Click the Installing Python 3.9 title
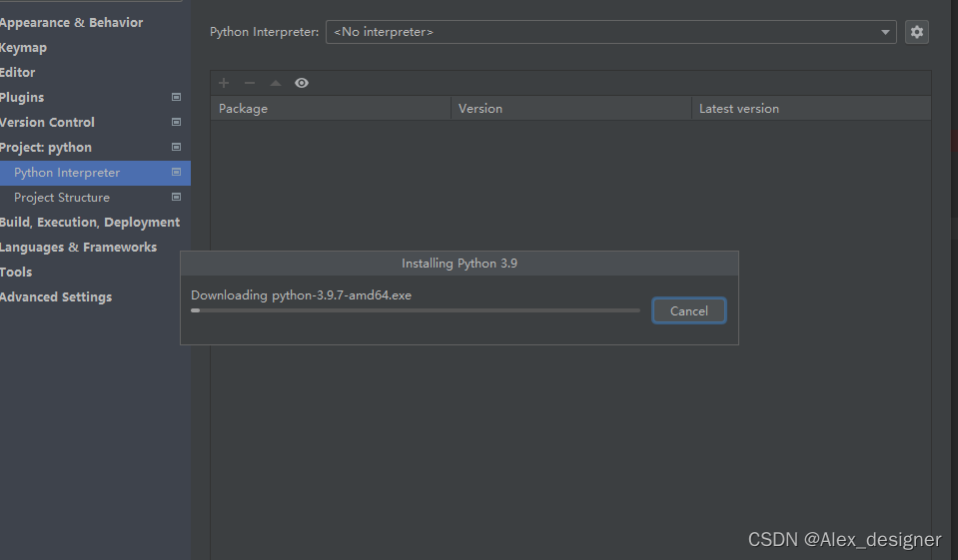The height and width of the screenshot is (560, 958). [x=460, y=264]
